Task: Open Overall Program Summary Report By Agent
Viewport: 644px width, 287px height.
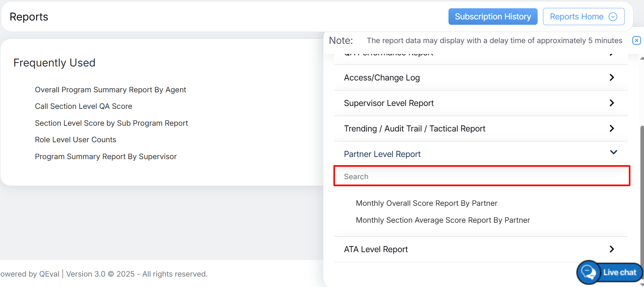Action: point(110,90)
